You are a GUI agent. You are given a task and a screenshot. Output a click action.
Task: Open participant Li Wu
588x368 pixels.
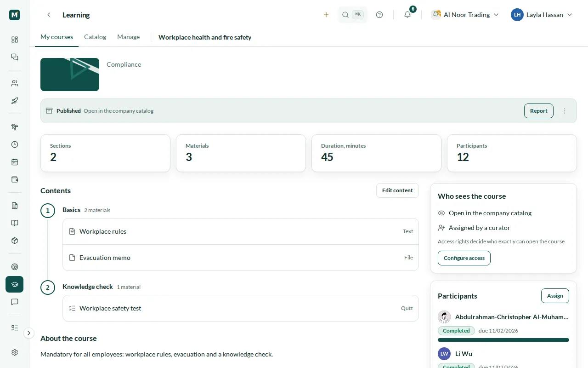(x=503, y=354)
